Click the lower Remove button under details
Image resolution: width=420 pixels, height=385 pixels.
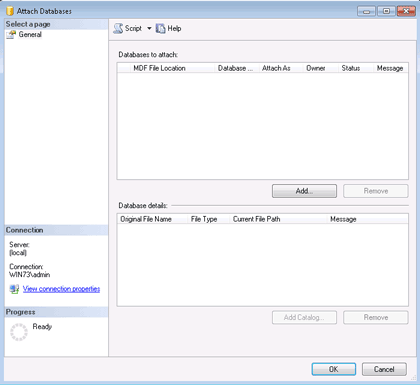coord(376,317)
